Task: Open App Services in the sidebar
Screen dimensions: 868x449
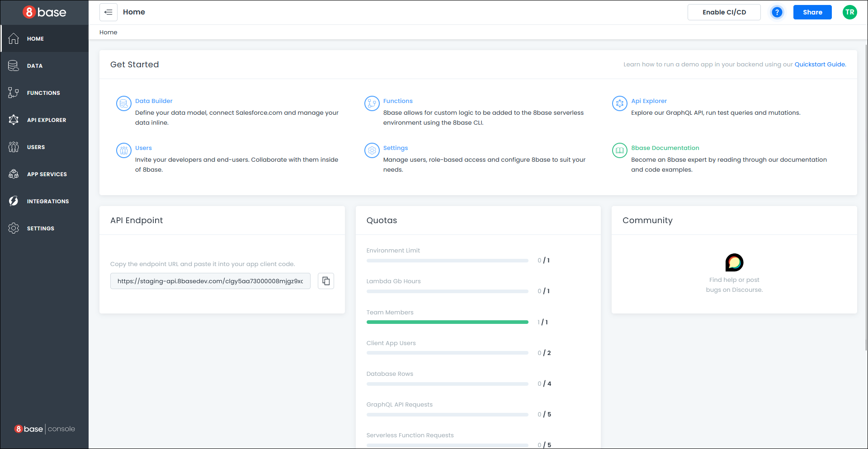Action: (x=47, y=174)
